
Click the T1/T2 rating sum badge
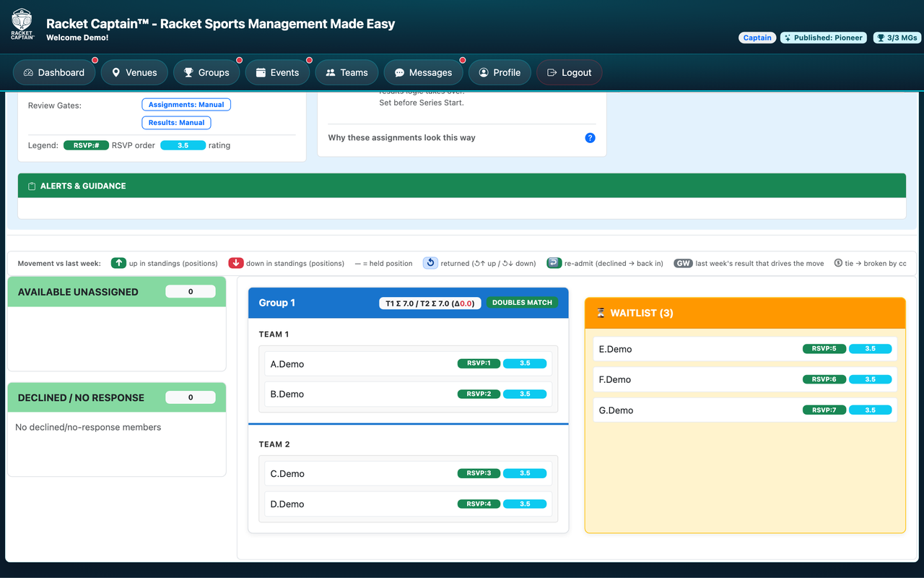pos(430,303)
